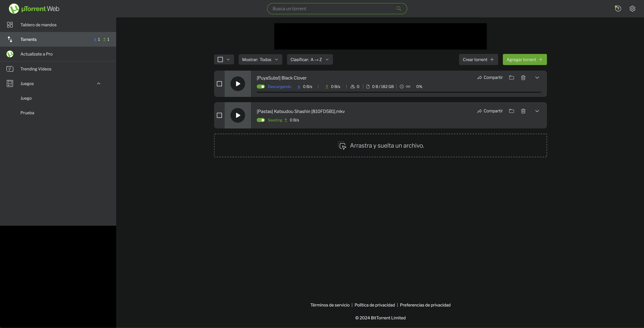Select Prueba under Juegos
Image resolution: width=644 pixels, height=328 pixels.
(27, 113)
